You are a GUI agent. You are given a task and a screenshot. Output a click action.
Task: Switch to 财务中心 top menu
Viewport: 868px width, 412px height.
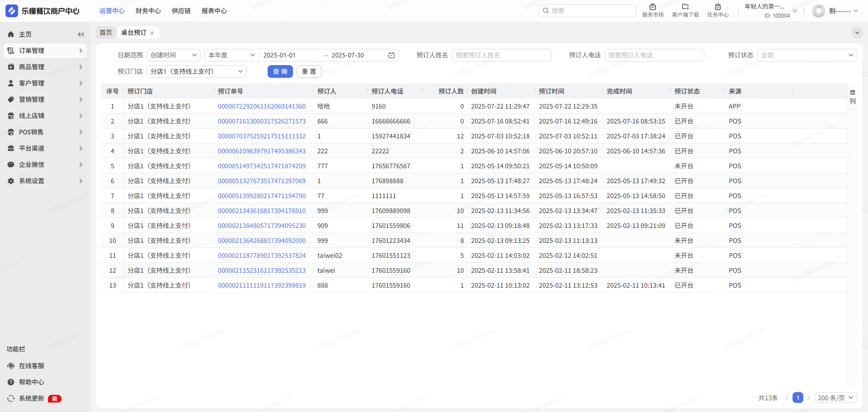tap(148, 11)
